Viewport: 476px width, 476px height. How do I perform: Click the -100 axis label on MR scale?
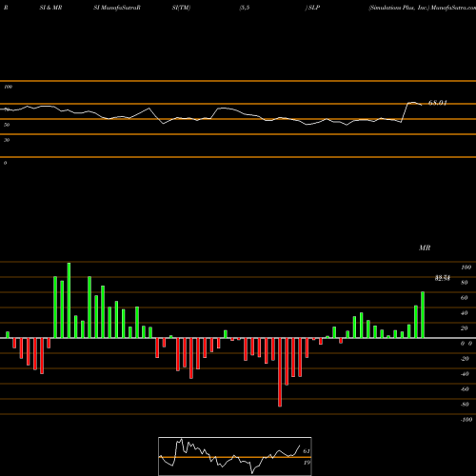[466, 420]
